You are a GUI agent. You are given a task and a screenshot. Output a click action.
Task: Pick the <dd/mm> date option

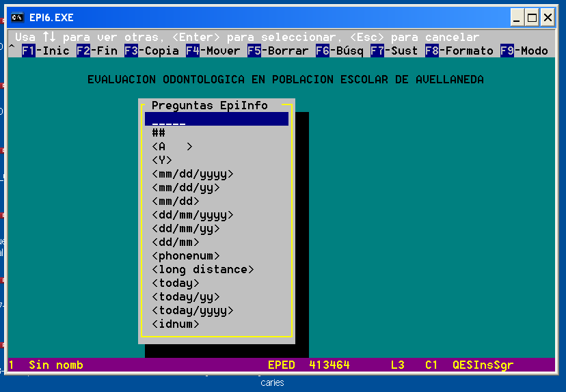point(176,242)
